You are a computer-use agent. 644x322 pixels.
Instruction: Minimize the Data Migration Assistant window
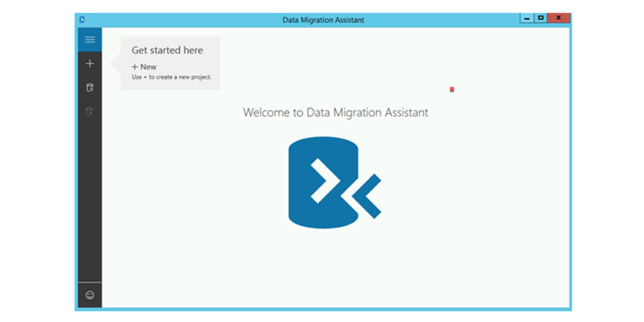pyautogui.click(x=527, y=18)
